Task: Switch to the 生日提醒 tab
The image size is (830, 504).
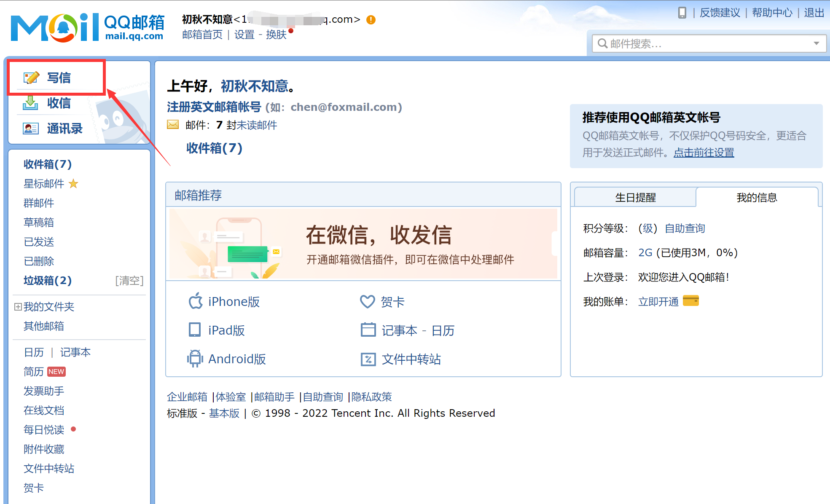Action: point(635,197)
